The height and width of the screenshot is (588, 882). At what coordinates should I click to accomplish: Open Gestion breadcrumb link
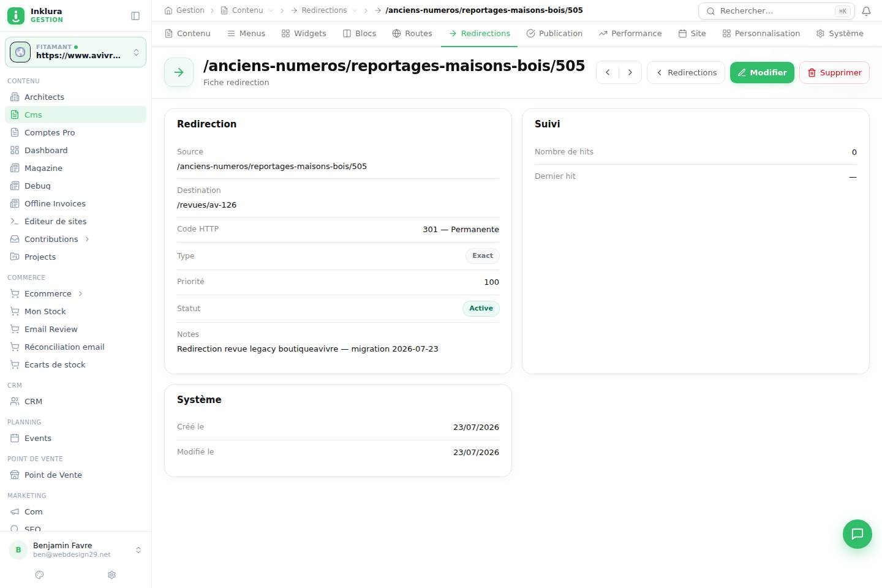[x=184, y=10]
